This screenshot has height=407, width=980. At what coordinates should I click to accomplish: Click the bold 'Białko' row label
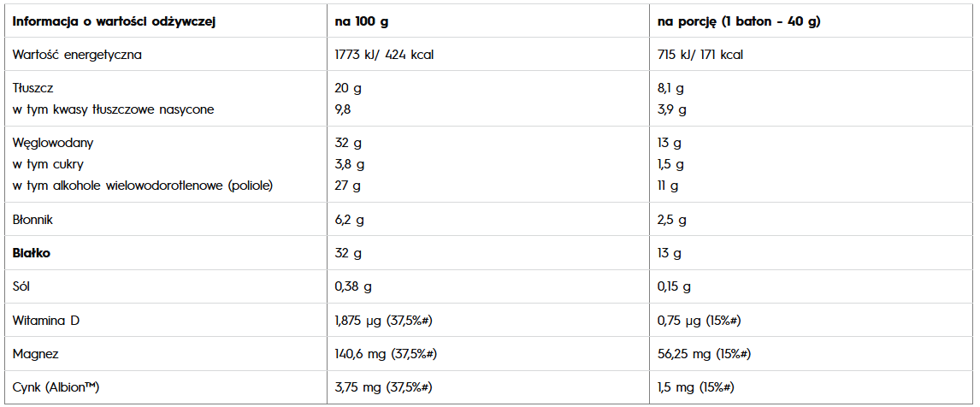coord(32,253)
